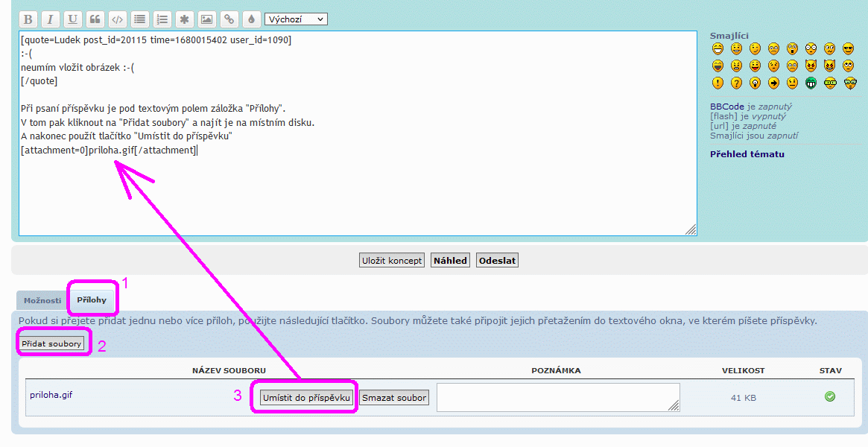868x447 pixels.
Task: Insert a numbered list
Action: (x=162, y=19)
